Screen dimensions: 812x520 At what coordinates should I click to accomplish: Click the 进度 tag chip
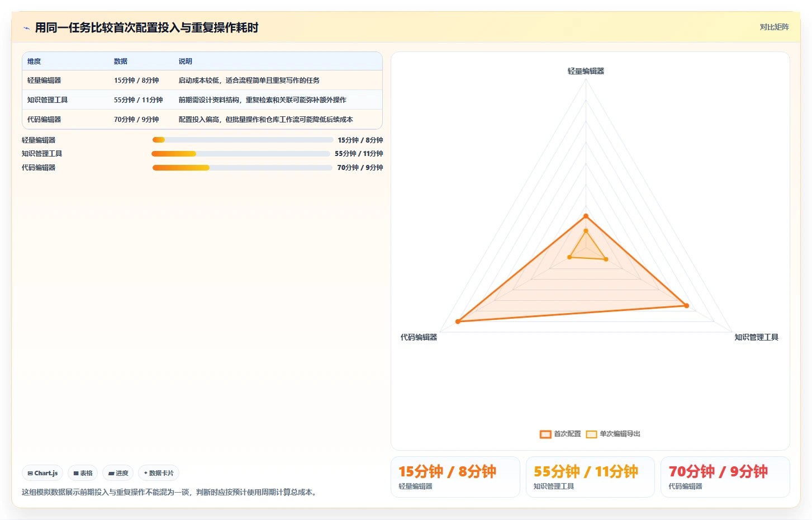click(x=118, y=473)
